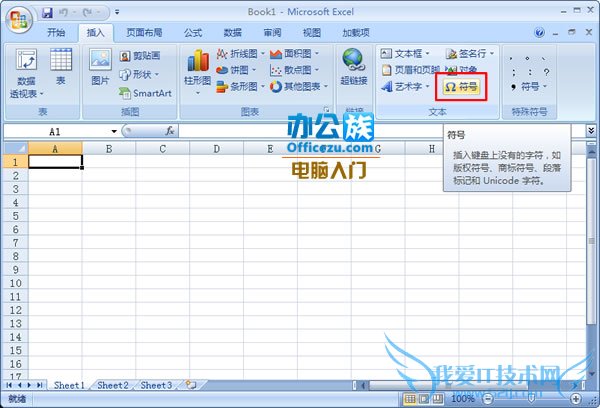This screenshot has width=600, height=408.
Task: Open the 数据 ribbon tab
Action: pyautogui.click(x=233, y=33)
